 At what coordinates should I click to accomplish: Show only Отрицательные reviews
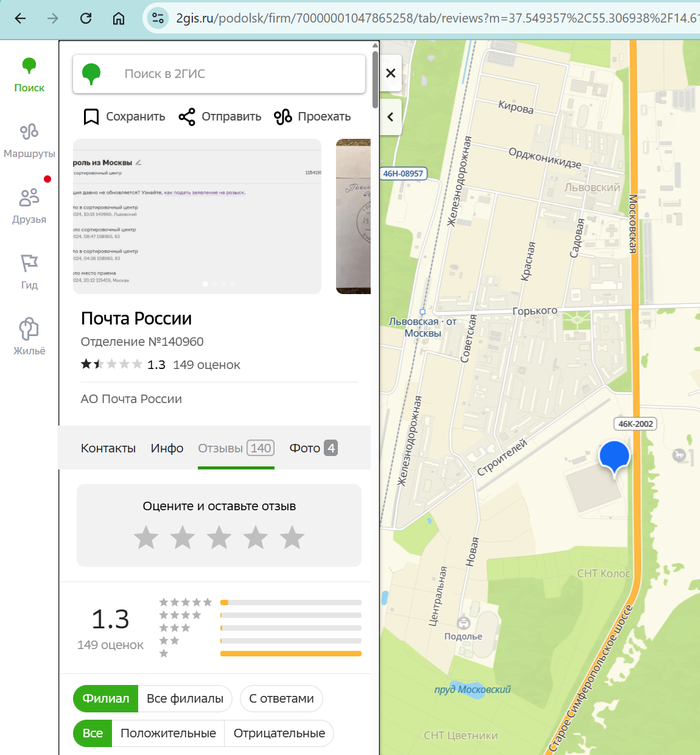pyautogui.click(x=279, y=733)
